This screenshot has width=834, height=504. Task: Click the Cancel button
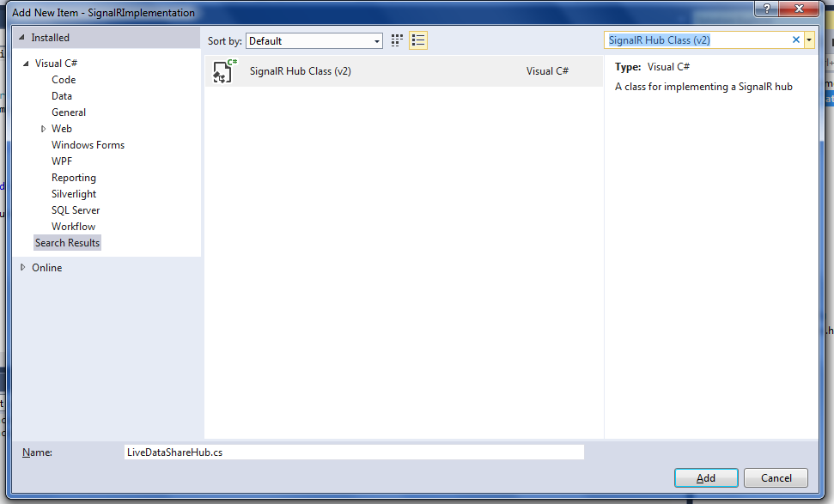(x=776, y=478)
